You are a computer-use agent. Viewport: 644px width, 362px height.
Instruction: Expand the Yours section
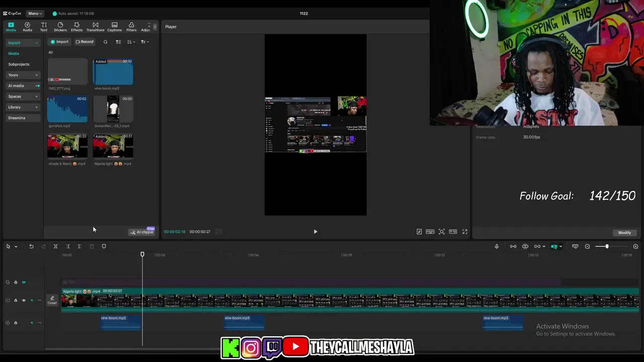[x=23, y=75]
